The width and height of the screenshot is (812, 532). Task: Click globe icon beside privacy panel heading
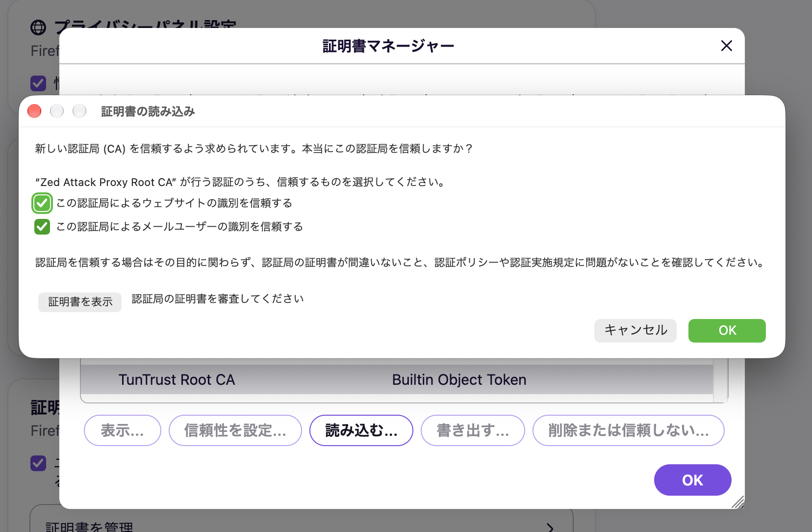38,27
